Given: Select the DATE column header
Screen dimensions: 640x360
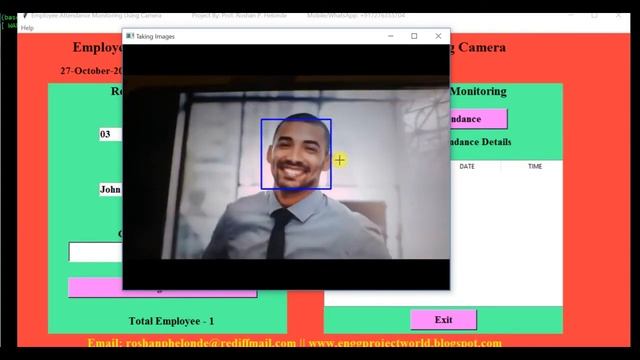Looking at the screenshot, I should [x=467, y=166].
